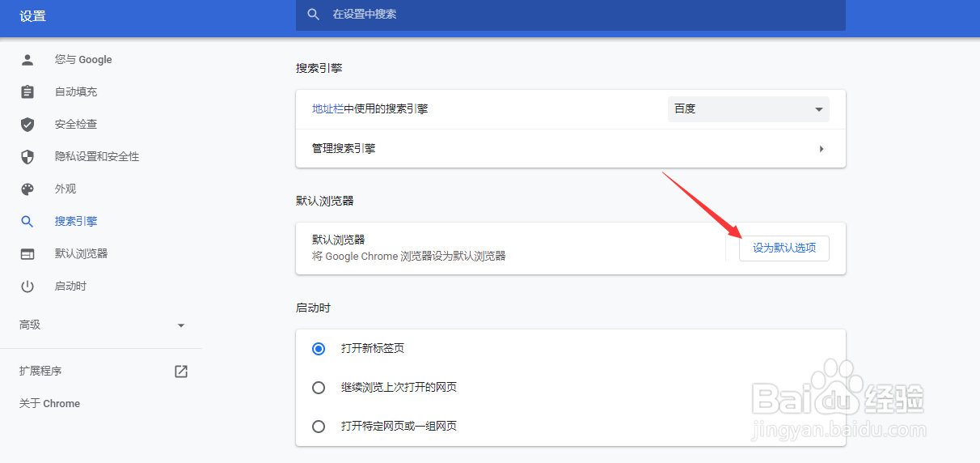This screenshot has width=980, height=463.
Task: Click the search icon in the settings search bar
Action: point(314,15)
